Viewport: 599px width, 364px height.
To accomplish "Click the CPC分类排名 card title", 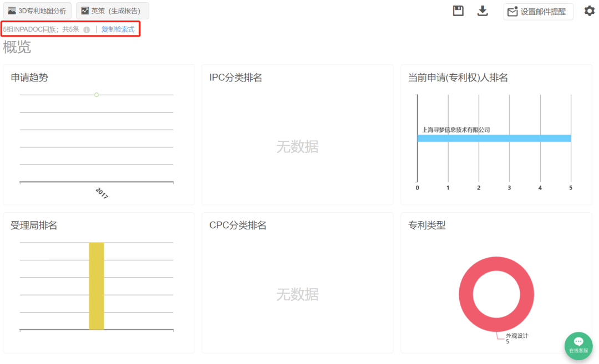I will 238,225.
